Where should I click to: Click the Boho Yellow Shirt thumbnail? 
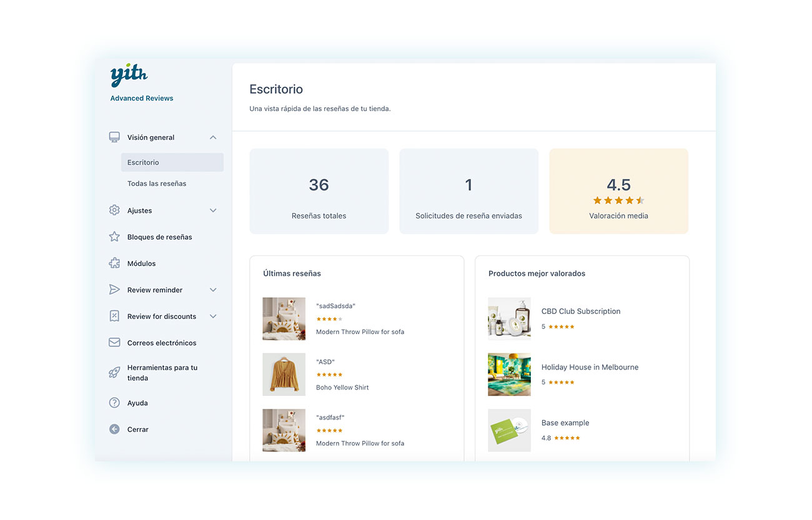tap(284, 375)
